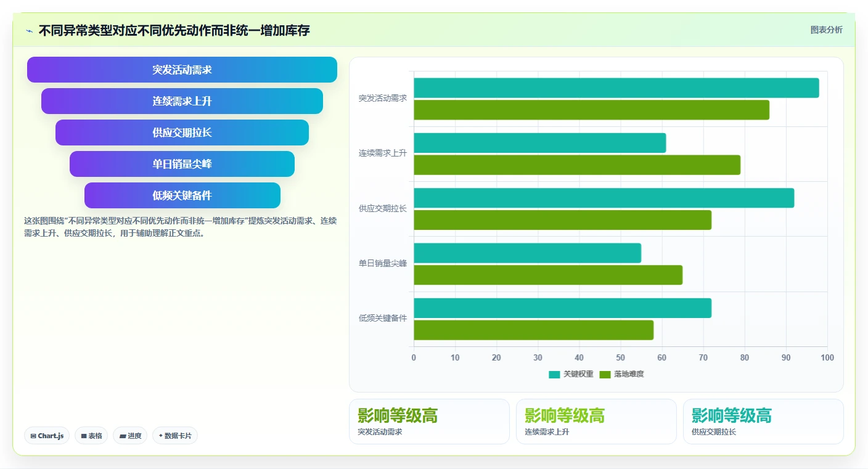The image size is (868, 469).
Task: Toggle 关键权重 legend teal swatch
Action: pos(554,374)
